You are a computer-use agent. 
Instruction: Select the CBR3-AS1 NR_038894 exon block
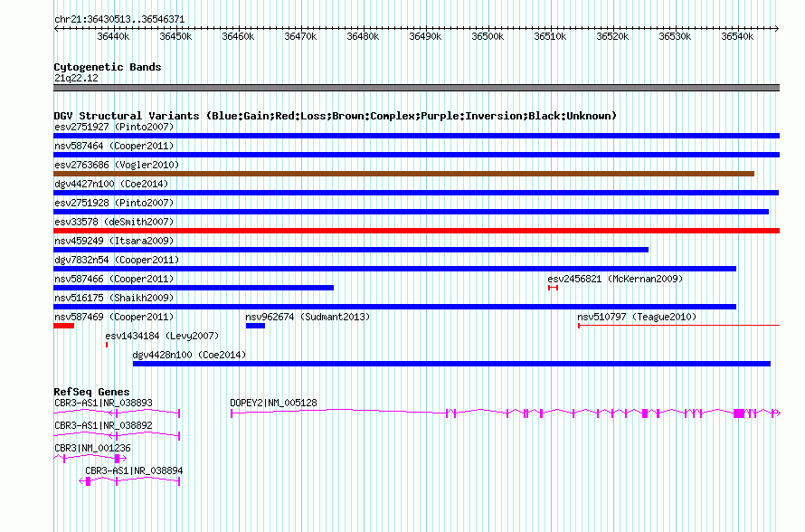coord(89,481)
